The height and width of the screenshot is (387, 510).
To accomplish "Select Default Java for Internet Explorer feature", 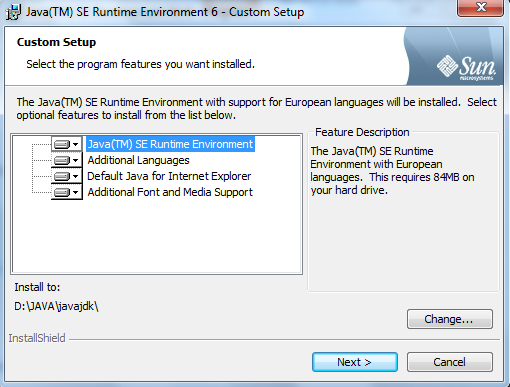I will pyautogui.click(x=169, y=176).
